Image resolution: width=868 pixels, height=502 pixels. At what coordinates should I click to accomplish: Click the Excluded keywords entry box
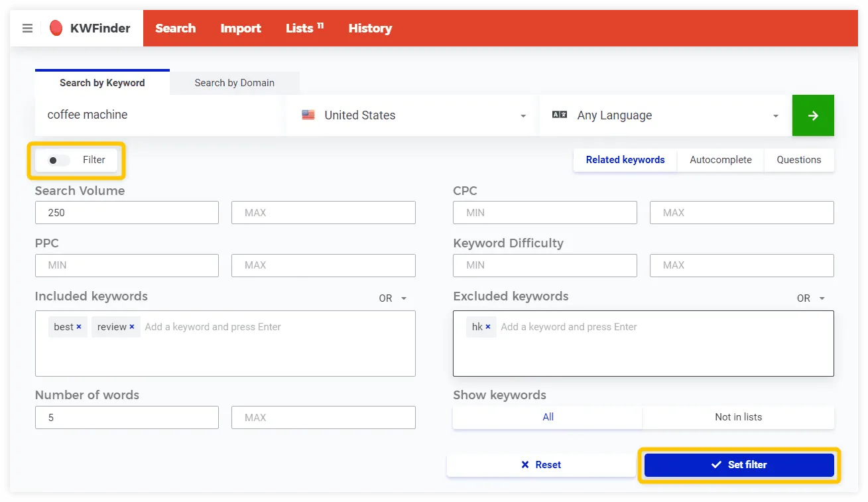643,344
